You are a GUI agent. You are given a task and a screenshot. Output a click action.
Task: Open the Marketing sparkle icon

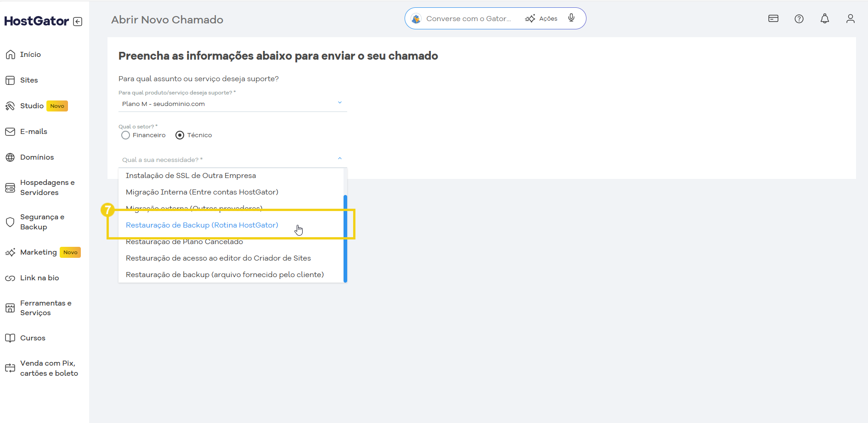(x=10, y=252)
